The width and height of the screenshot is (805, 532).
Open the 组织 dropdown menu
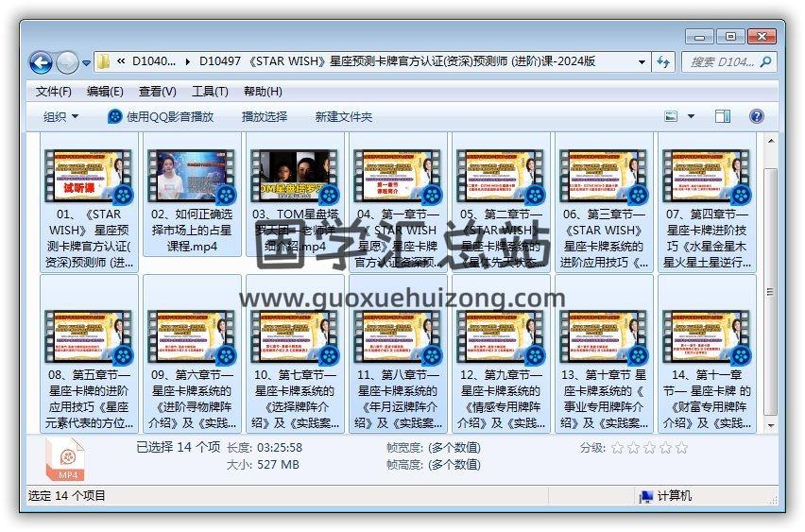pos(61,116)
